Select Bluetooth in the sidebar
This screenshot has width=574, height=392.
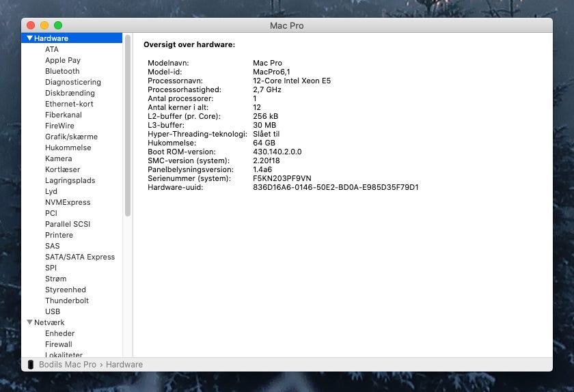(x=62, y=71)
